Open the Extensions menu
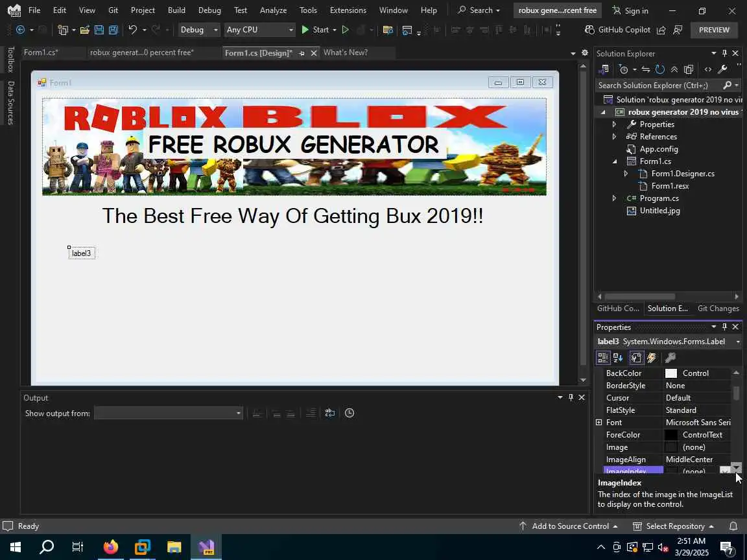Viewport: 747px width, 560px height. (348, 10)
